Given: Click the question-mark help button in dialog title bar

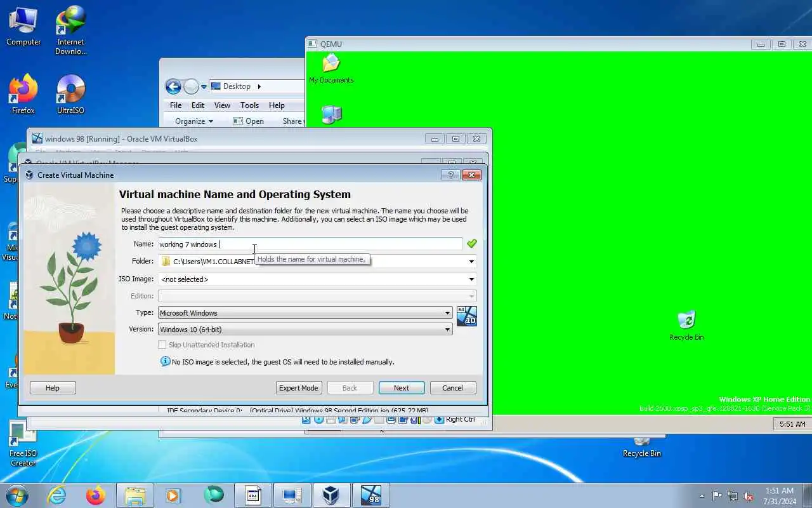Looking at the screenshot, I should (450, 175).
